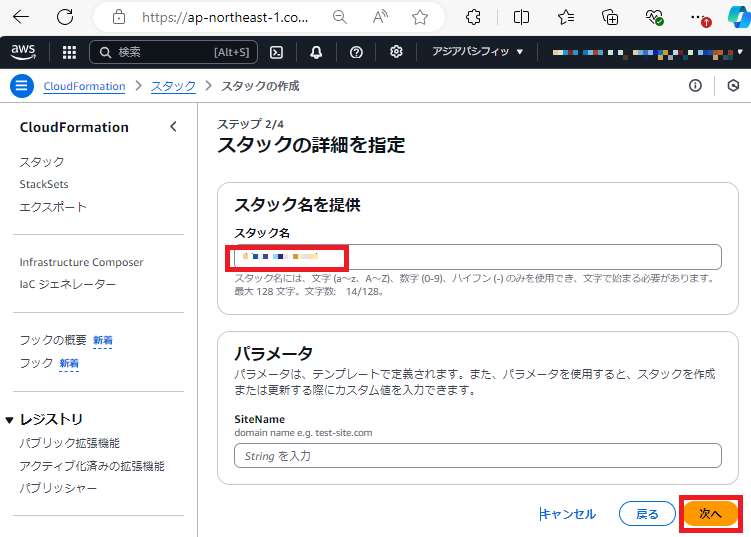Open Infrastructure Composer nav item
This screenshot has width=751, height=537.
(81, 262)
